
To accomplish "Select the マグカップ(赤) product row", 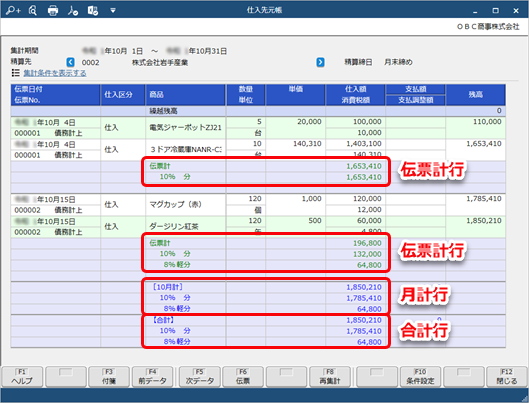I will coord(258,204).
